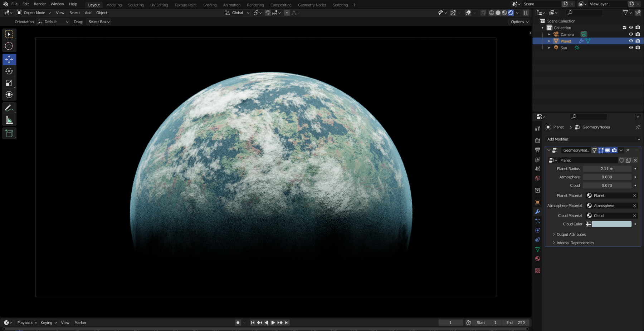
Task: Open the Material Properties tab
Action: point(537,258)
